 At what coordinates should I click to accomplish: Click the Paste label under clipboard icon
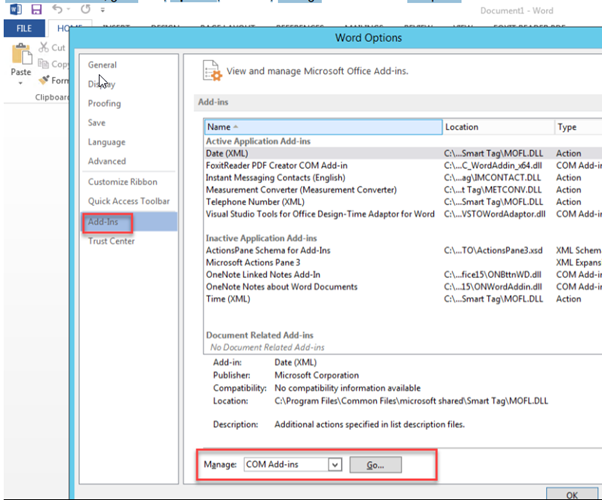click(x=21, y=72)
